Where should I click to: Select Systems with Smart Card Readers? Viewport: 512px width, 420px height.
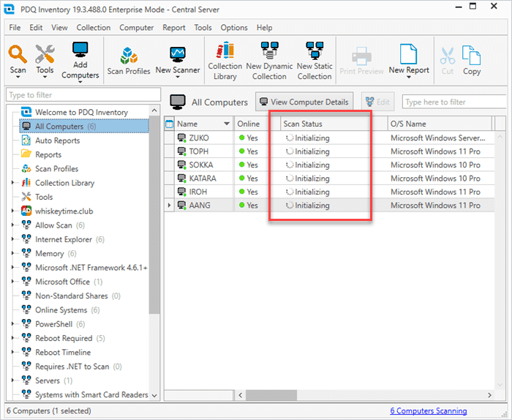pyautogui.click(x=85, y=394)
